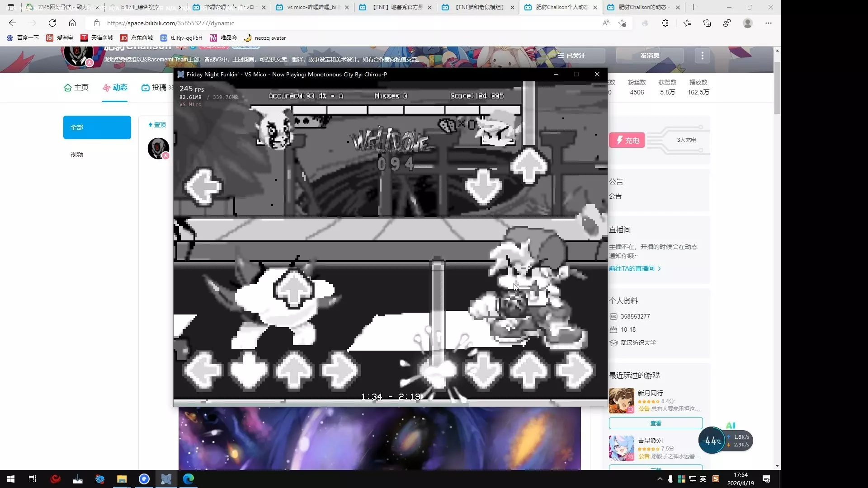Image resolution: width=868 pixels, height=488 pixels.
Task: Open the Friday Night Funkin' taskbar icon
Action: [166, 479]
